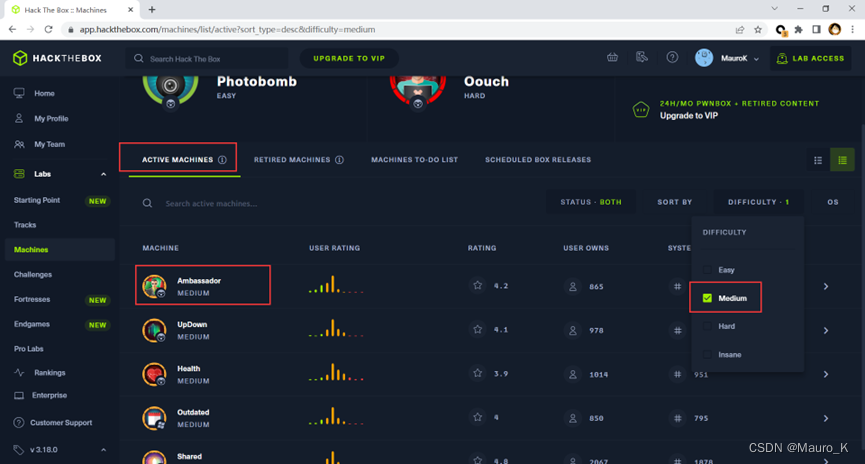Screen dimensions: 865x464
Task: Click the browser address bar URL
Action: [x=227, y=30]
